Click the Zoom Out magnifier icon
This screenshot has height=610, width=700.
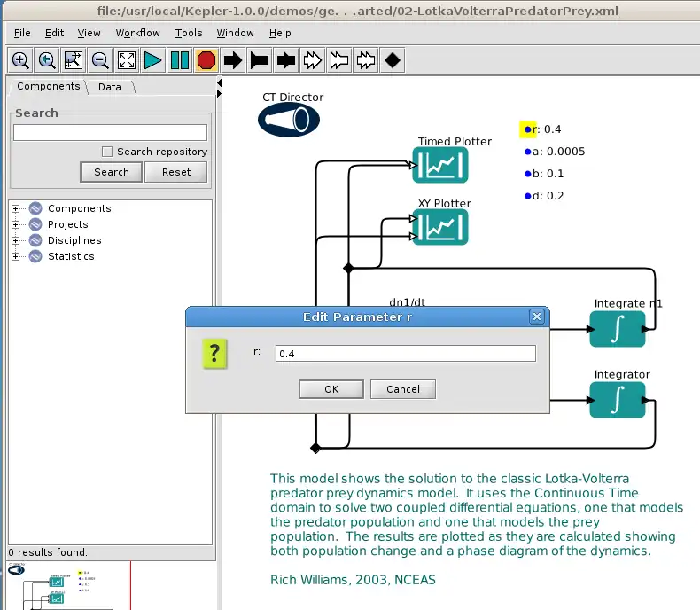(100, 60)
